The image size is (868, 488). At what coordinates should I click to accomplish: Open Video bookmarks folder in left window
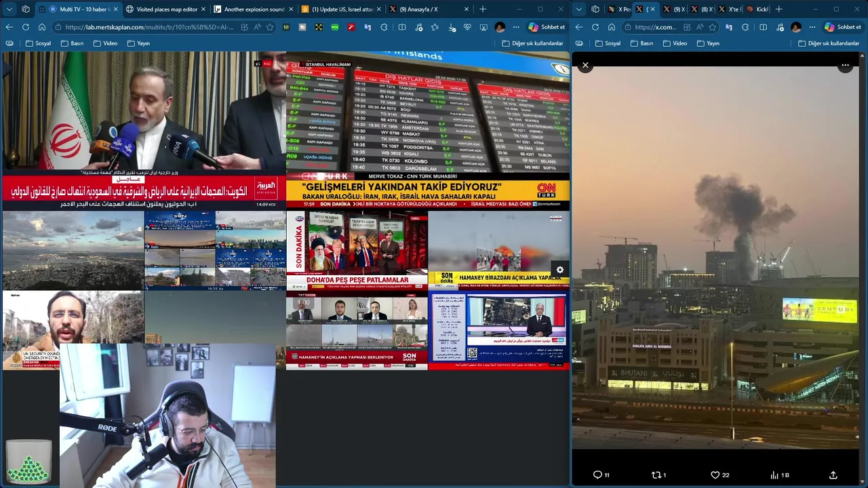click(x=105, y=43)
